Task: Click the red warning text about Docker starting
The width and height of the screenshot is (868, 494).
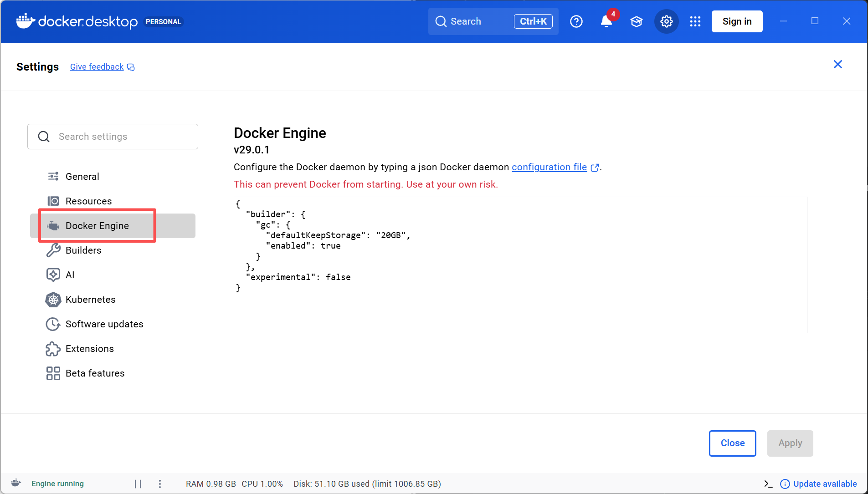Action: click(x=366, y=184)
